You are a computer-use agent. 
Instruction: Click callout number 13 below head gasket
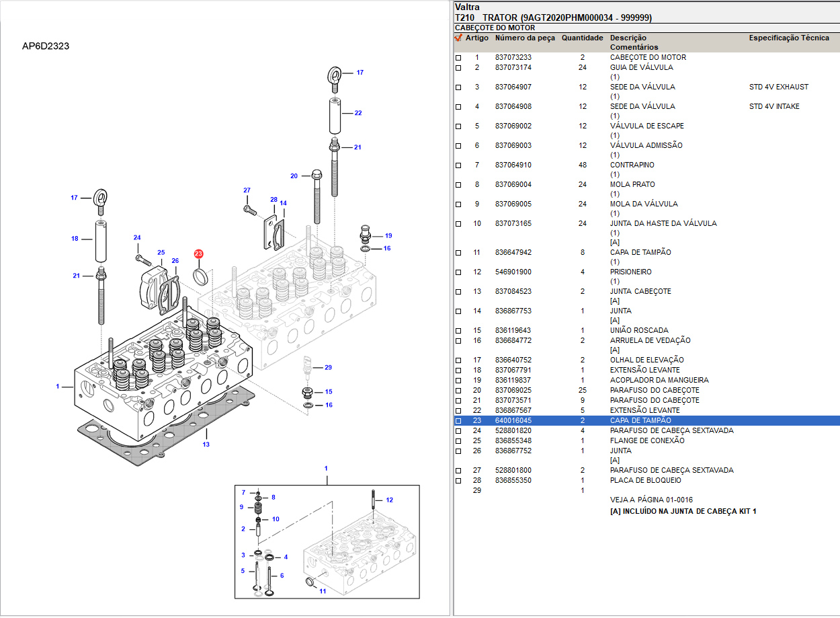pyautogui.click(x=206, y=445)
